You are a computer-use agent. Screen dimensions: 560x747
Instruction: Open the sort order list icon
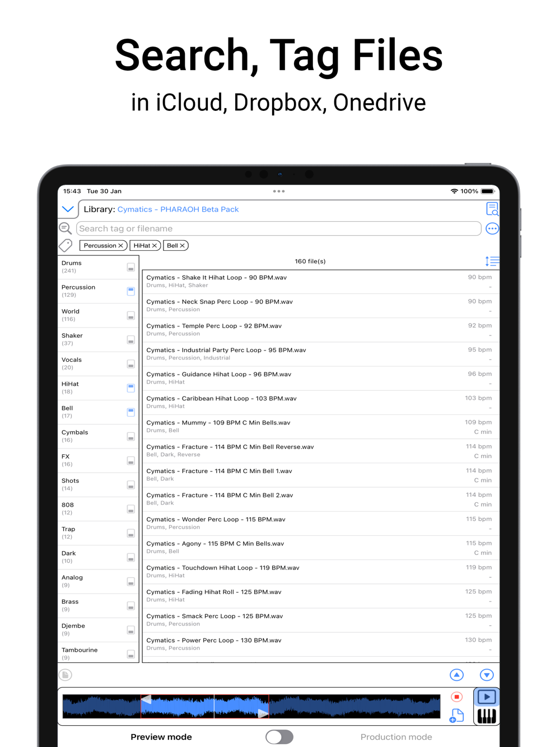(x=492, y=262)
